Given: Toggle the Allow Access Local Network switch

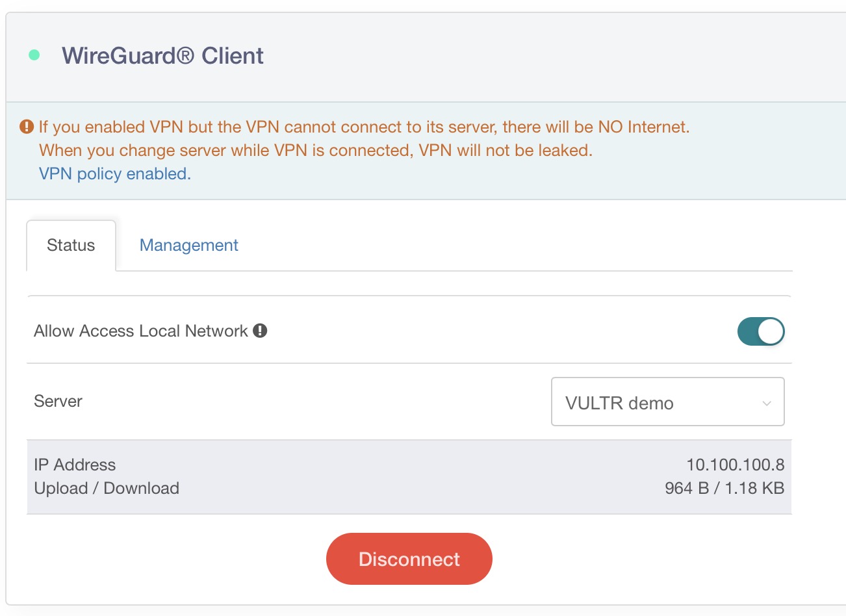Looking at the screenshot, I should (x=760, y=331).
